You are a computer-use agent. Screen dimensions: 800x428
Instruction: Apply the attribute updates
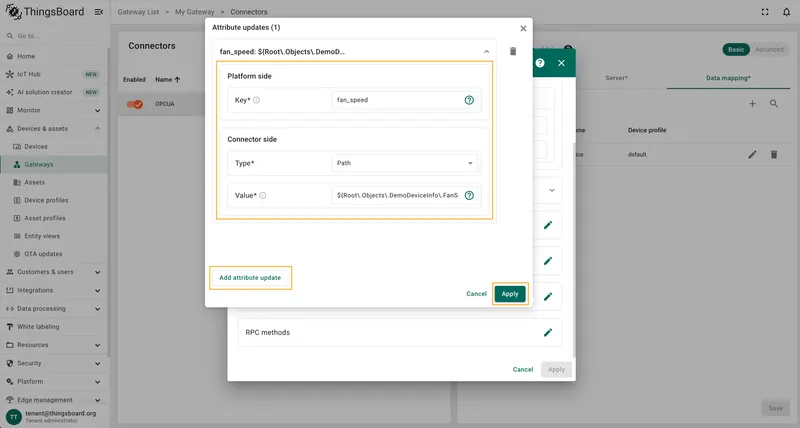pos(510,294)
